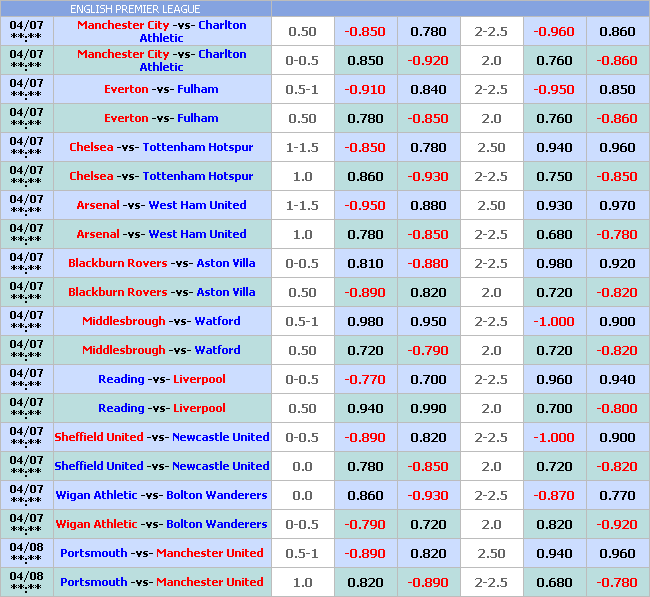The image size is (650, 597).
Task: Pick the -0.950 odds for Arsenal match
Action: [365, 205]
